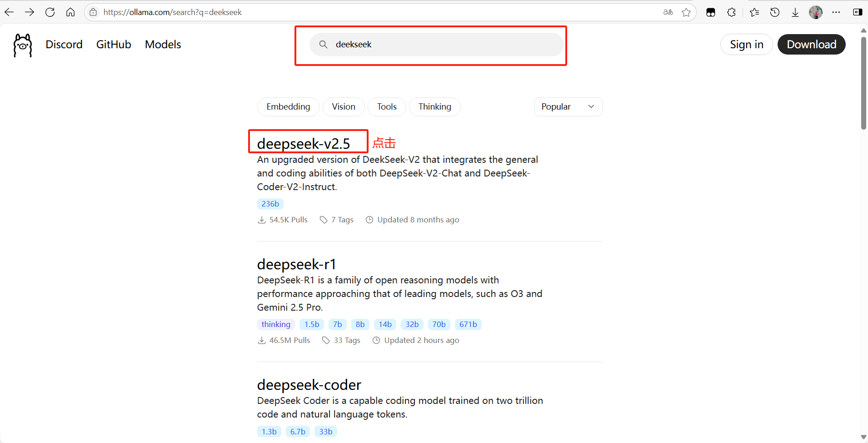Filter by Embedding models
Image resolution: width=868 pixels, height=443 pixels.
point(289,107)
